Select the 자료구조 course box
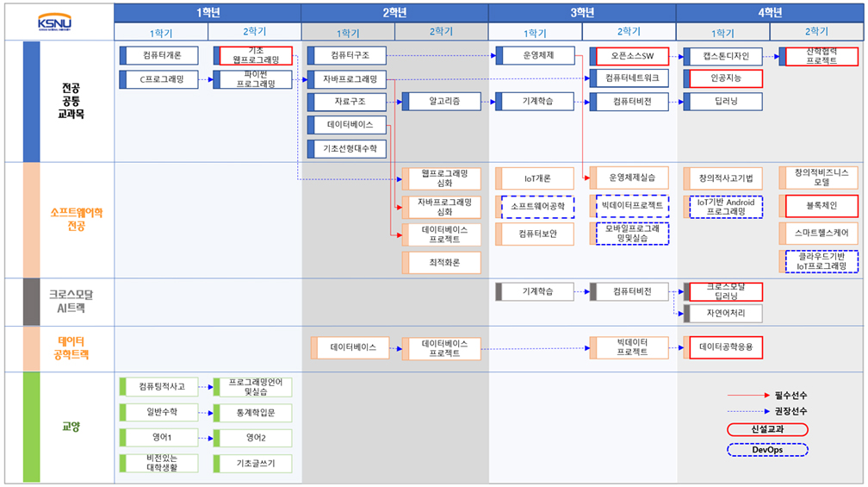Viewport: 868px width, 487px height. tap(346, 102)
